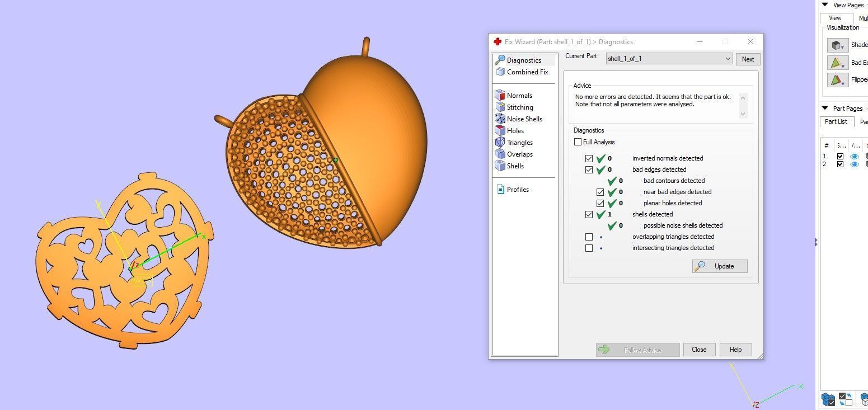Open the Combined Fix page
This screenshot has height=410, width=868.
coord(522,72)
